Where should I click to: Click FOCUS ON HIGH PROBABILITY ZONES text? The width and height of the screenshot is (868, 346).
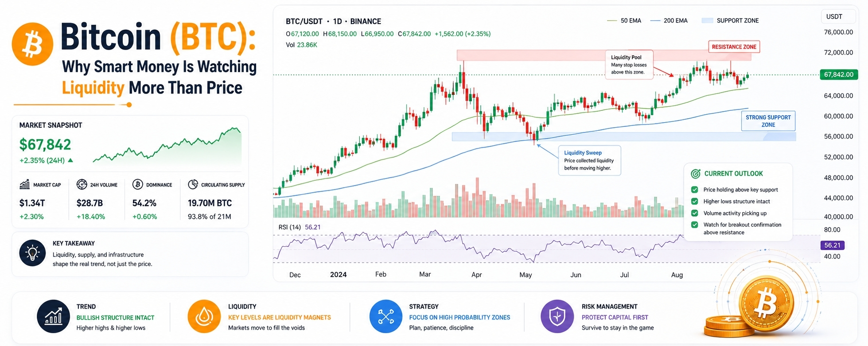click(459, 317)
